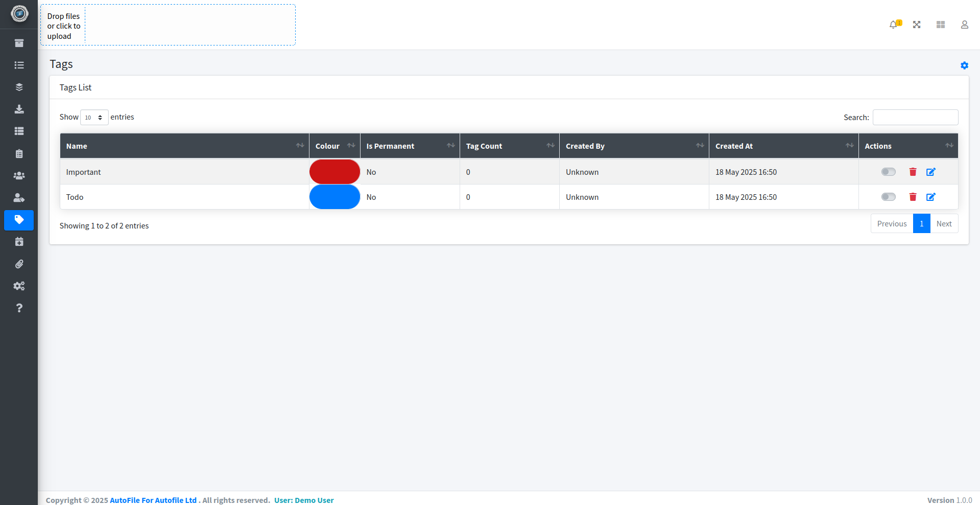Click into the Search input field
The image size is (980, 505).
tap(915, 117)
